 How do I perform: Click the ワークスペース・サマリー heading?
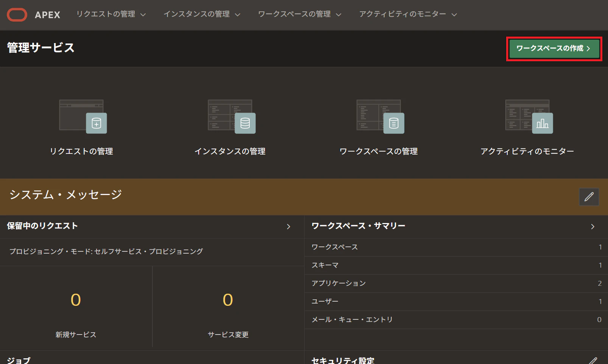(358, 226)
